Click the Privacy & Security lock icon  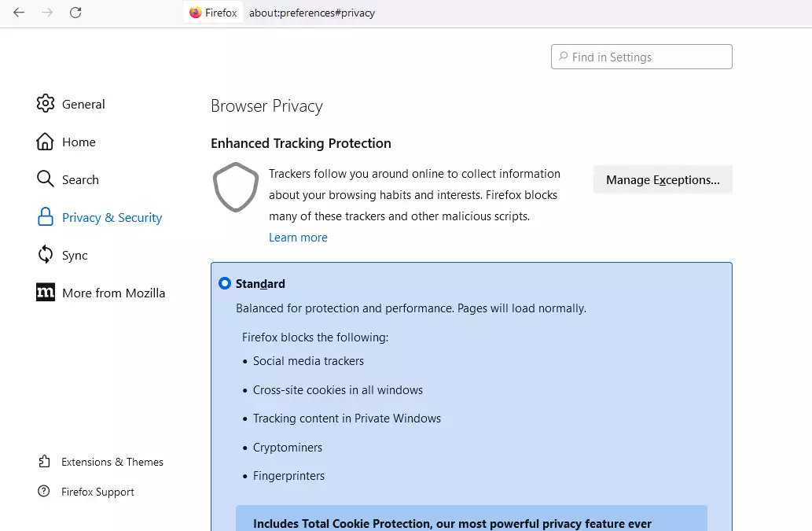[46, 217]
